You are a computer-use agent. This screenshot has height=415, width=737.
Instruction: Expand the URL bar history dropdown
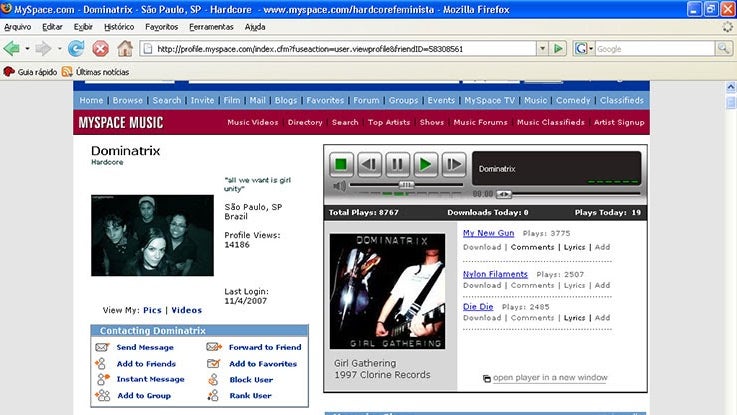pyautogui.click(x=542, y=48)
